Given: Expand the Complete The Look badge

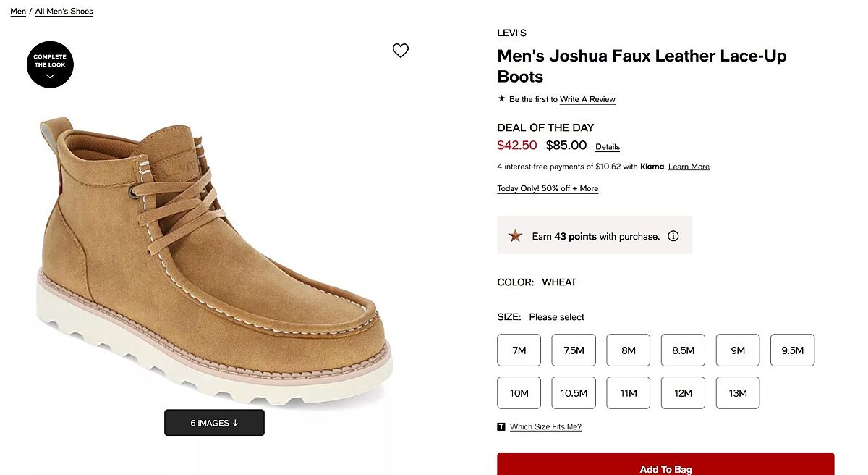Looking at the screenshot, I should click(x=51, y=65).
